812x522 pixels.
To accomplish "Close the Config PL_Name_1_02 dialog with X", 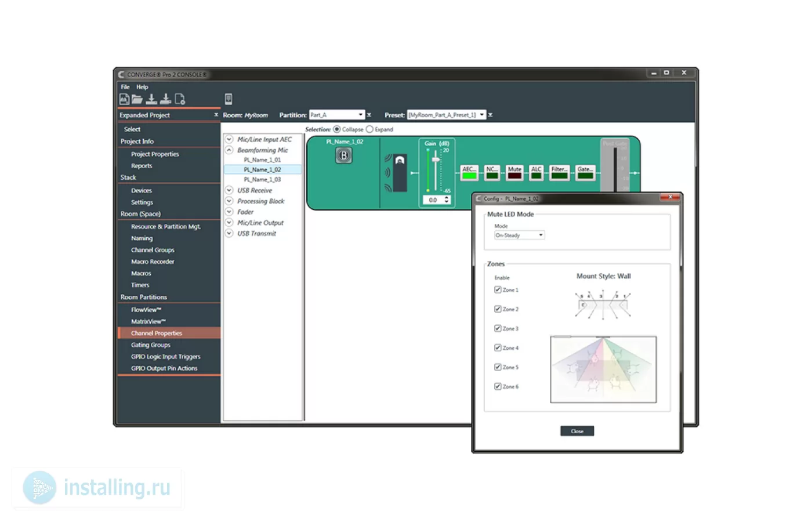I will tap(670, 197).
